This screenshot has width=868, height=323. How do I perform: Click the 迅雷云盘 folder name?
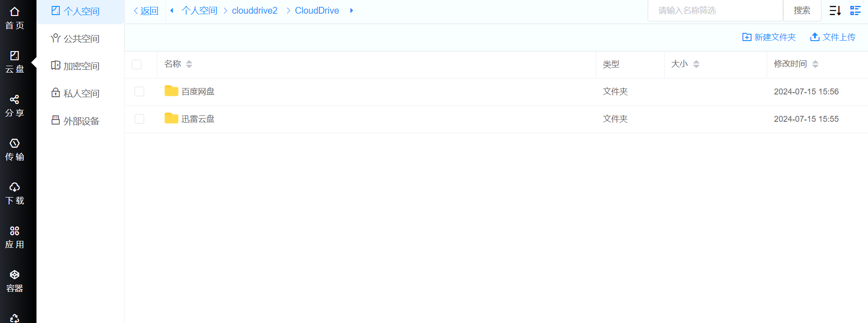pyautogui.click(x=198, y=119)
